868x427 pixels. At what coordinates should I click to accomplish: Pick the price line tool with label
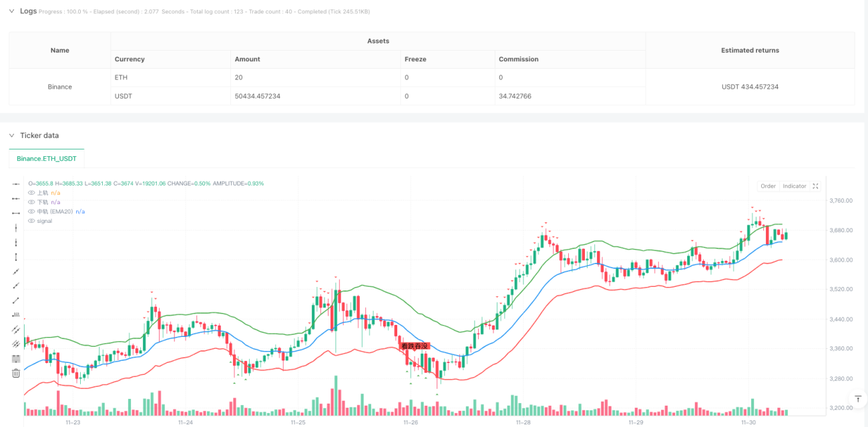pyautogui.click(x=16, y=315)
